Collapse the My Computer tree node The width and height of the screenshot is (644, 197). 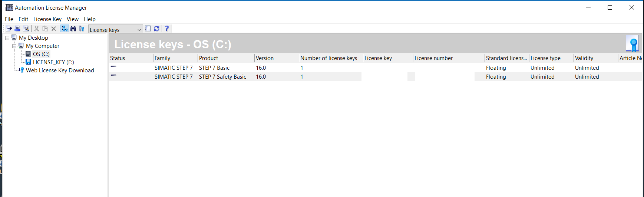coord(14,46)
